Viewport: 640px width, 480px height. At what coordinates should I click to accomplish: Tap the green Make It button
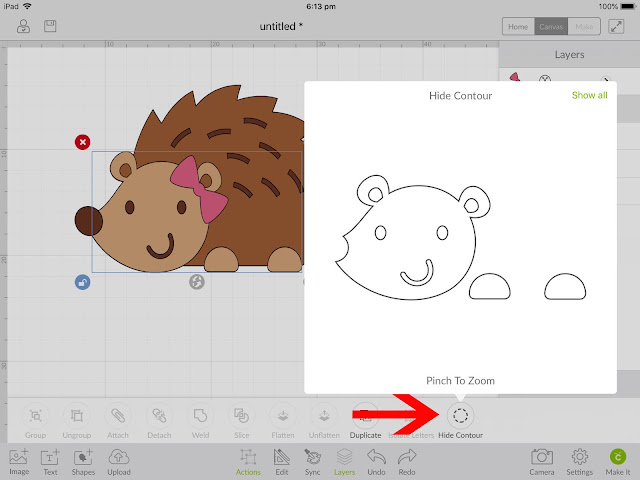click(618, 461)
